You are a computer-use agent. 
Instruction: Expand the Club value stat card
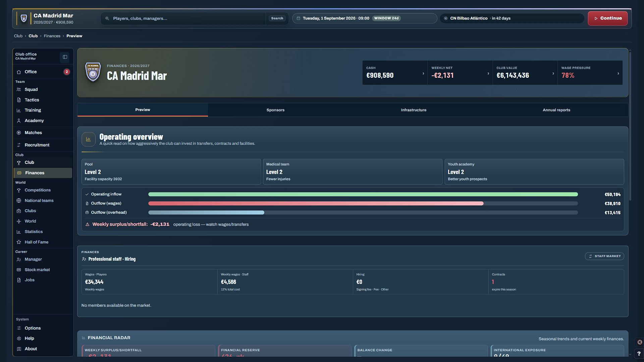pos(525,73)
